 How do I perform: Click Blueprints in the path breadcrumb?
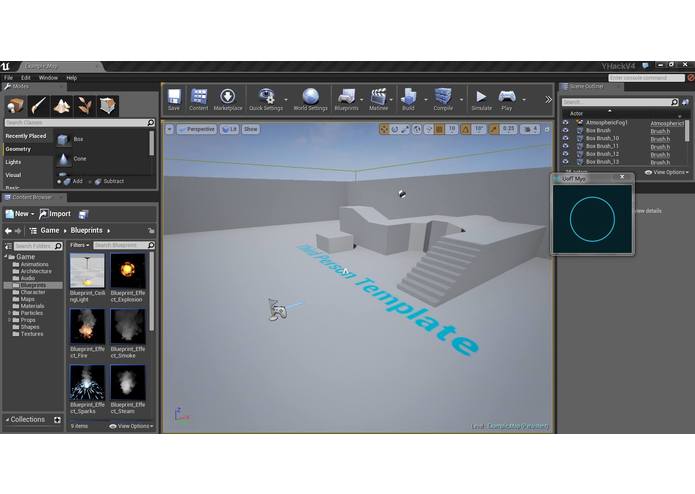[x=86, y=231]
